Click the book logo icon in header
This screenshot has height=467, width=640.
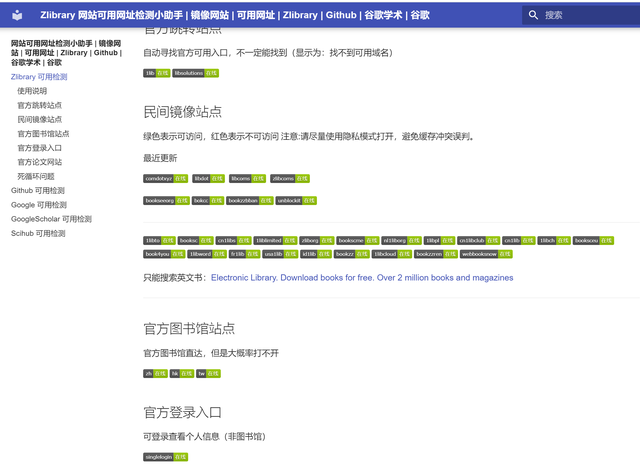[x=17, y=15]
